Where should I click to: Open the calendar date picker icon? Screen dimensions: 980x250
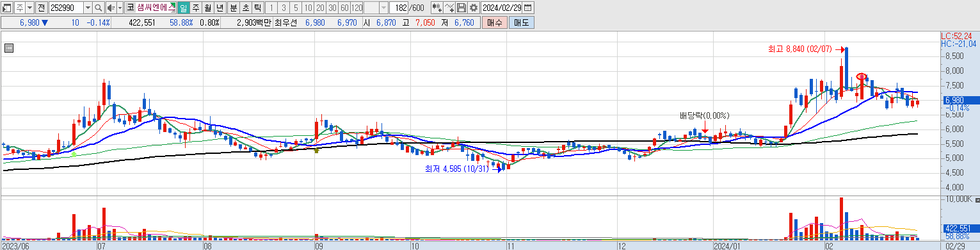(528, 8)
